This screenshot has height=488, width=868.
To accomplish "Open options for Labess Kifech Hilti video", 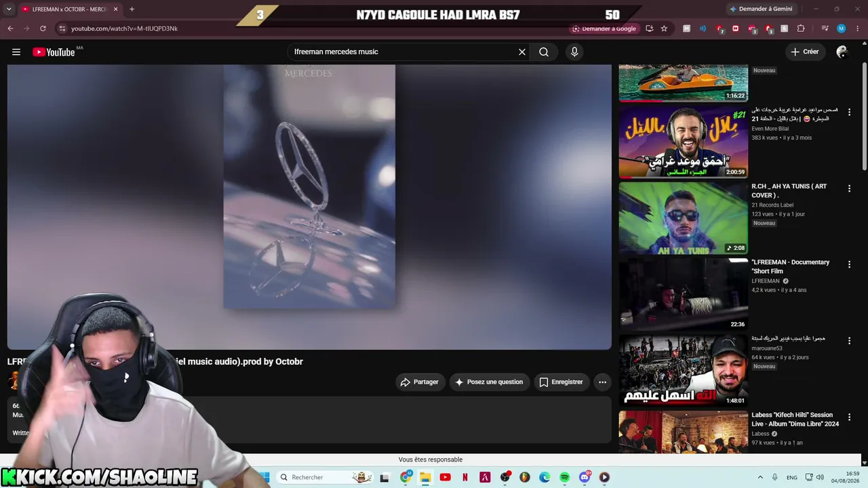I will click(x=849, y=417).
